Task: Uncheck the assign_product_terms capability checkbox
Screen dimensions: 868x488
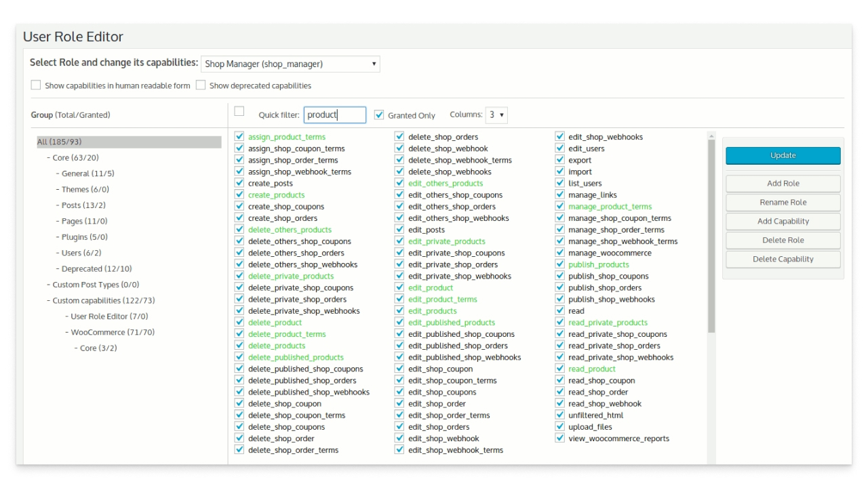Action: click(239, 137)
